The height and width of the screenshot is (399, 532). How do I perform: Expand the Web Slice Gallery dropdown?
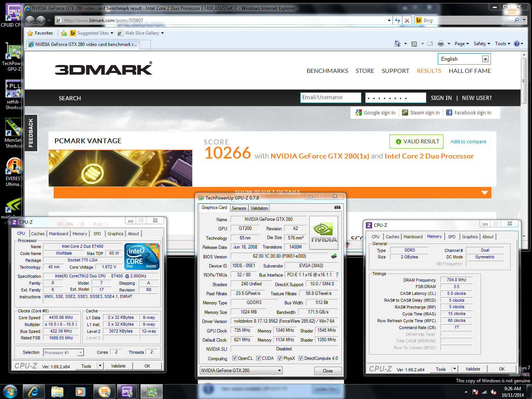162,33
